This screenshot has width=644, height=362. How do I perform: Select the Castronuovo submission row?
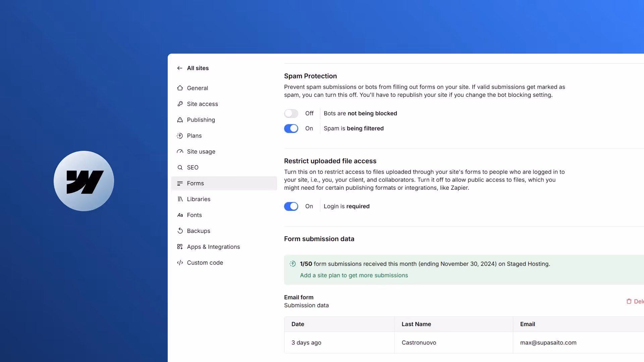(x=419, y=343)
